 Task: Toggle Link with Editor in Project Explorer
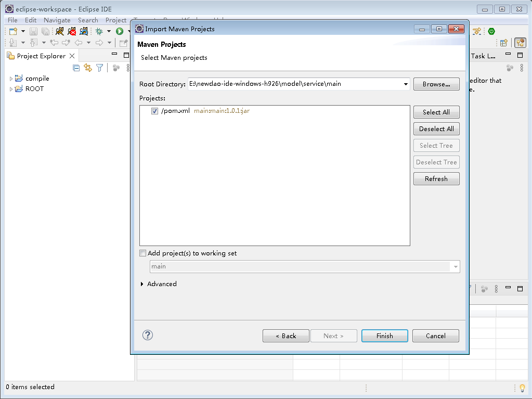88,68
